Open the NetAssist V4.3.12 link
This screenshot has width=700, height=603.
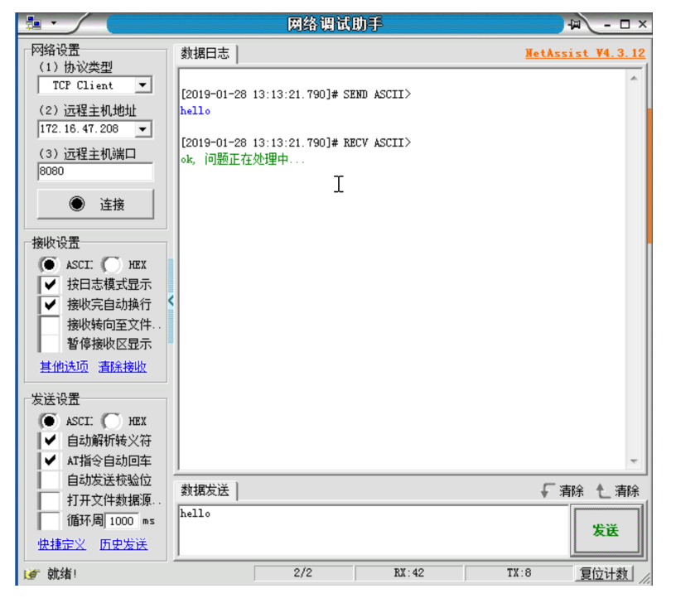click(584, 51)
